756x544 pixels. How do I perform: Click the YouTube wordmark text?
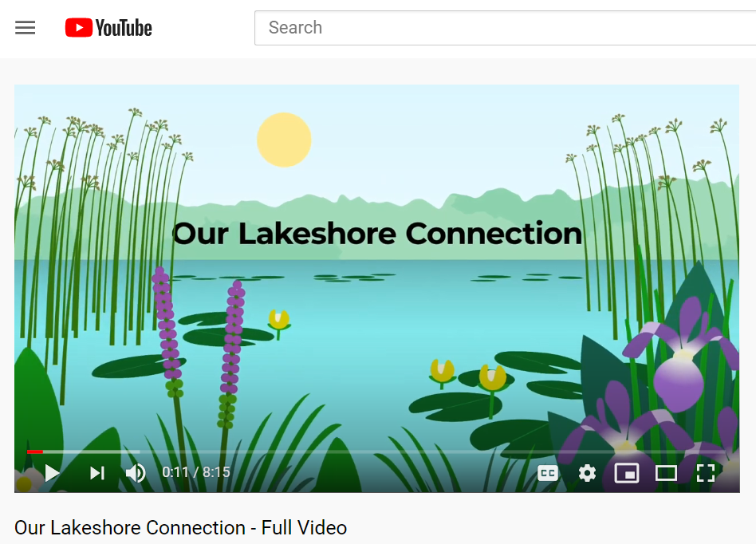124,28
